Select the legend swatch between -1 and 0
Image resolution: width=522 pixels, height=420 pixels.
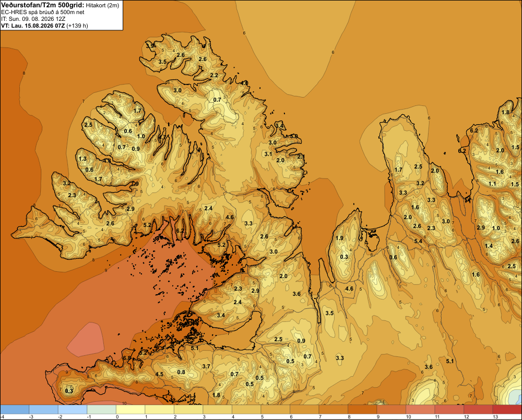(x=102, y=410)
